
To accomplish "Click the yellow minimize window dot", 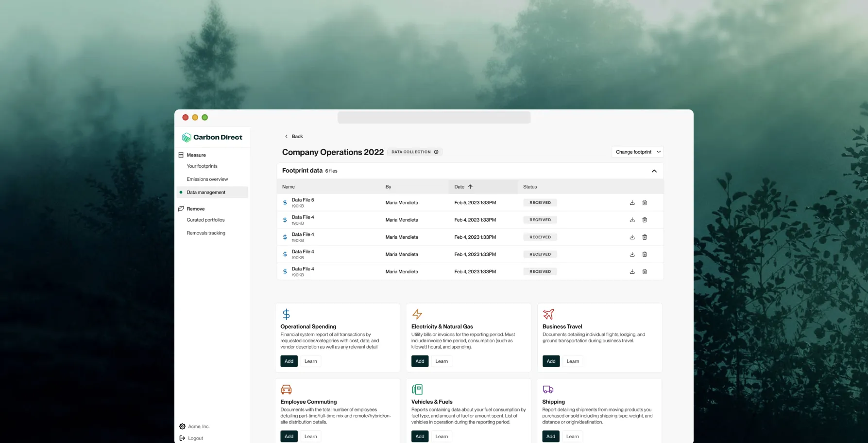I will click(x=195, y=117).
